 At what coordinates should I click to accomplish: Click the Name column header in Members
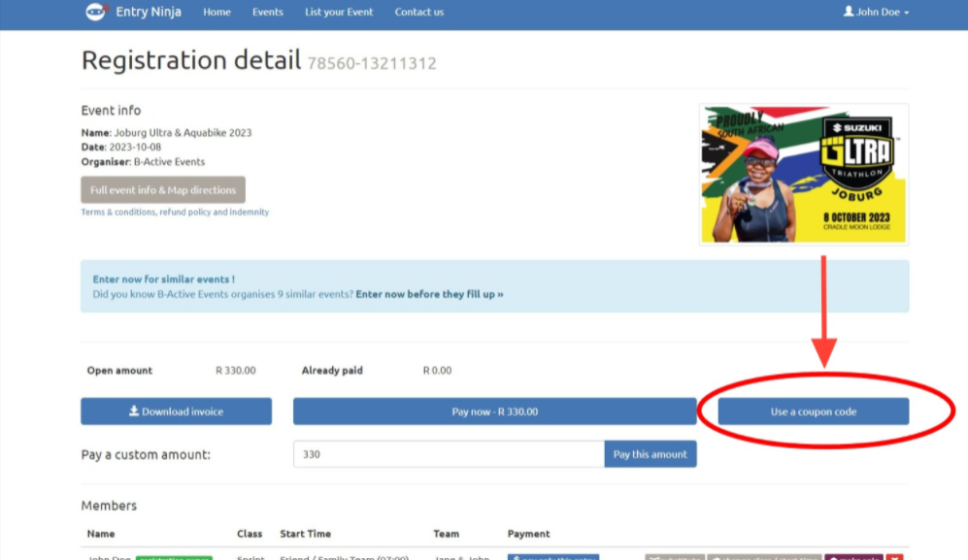101,534
